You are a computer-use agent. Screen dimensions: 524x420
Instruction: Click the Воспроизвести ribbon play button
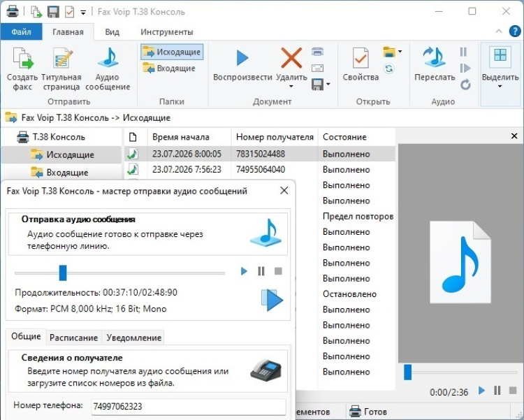click(x=242, y=64)
